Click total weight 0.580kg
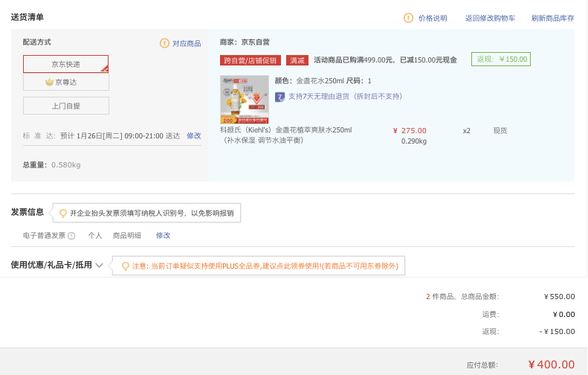 [66, 164]
